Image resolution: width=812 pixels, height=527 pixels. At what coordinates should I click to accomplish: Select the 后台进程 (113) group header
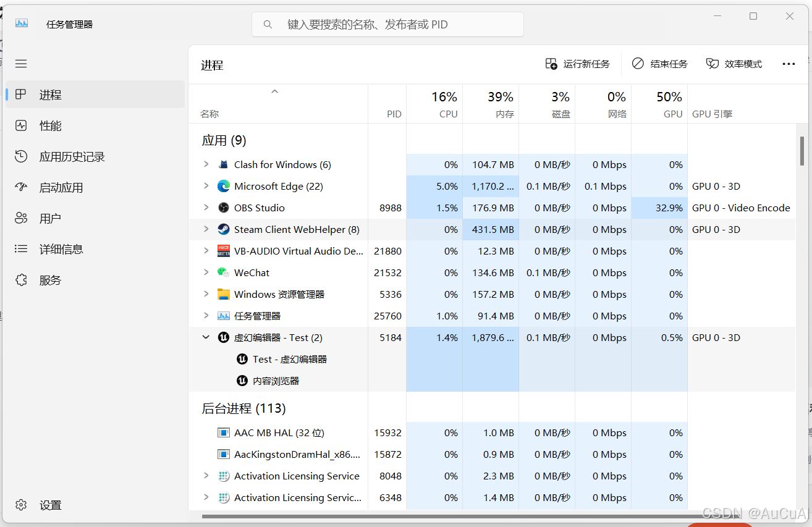(243, 408)
